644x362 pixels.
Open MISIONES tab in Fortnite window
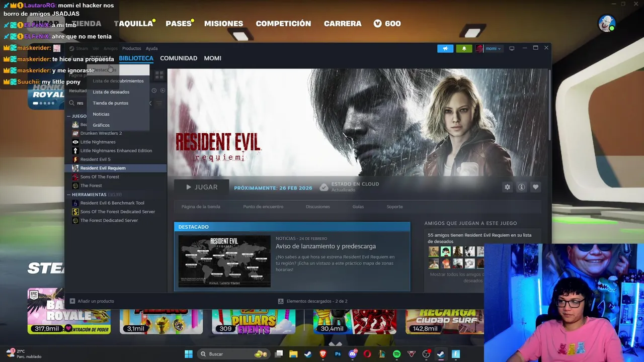223,24
